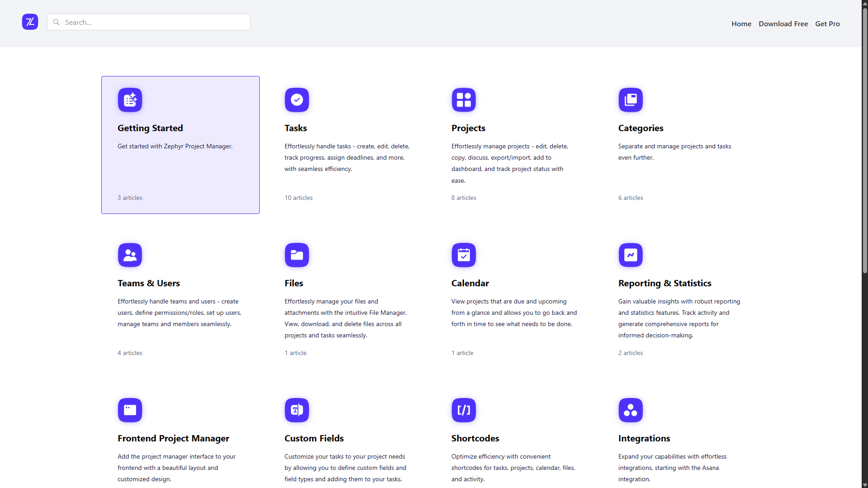Click the Projects grid icon
This screenshot has width=868, height=488.
coord(464,100)
